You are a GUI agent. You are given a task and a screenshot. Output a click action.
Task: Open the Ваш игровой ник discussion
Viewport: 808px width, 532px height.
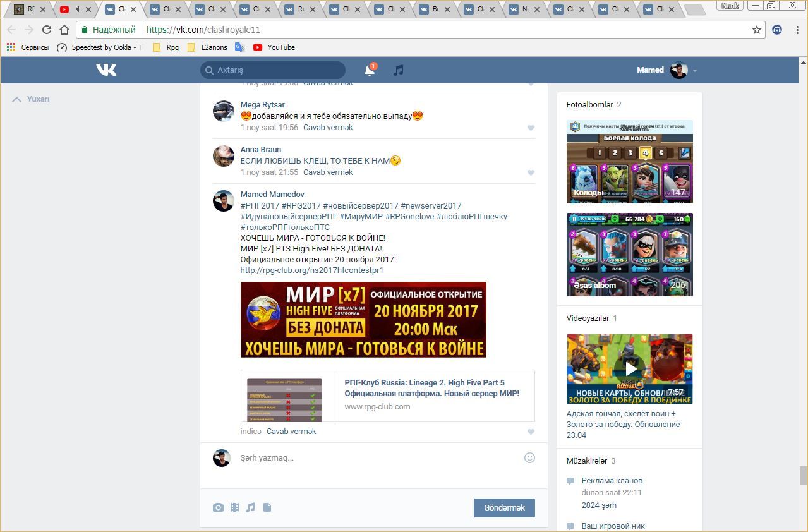[x=613, y=526]
